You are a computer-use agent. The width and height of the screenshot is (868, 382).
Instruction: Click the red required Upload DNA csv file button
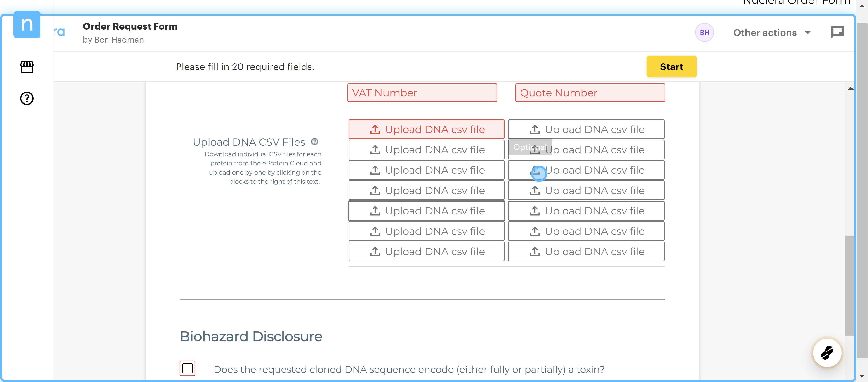coord(426,129)
